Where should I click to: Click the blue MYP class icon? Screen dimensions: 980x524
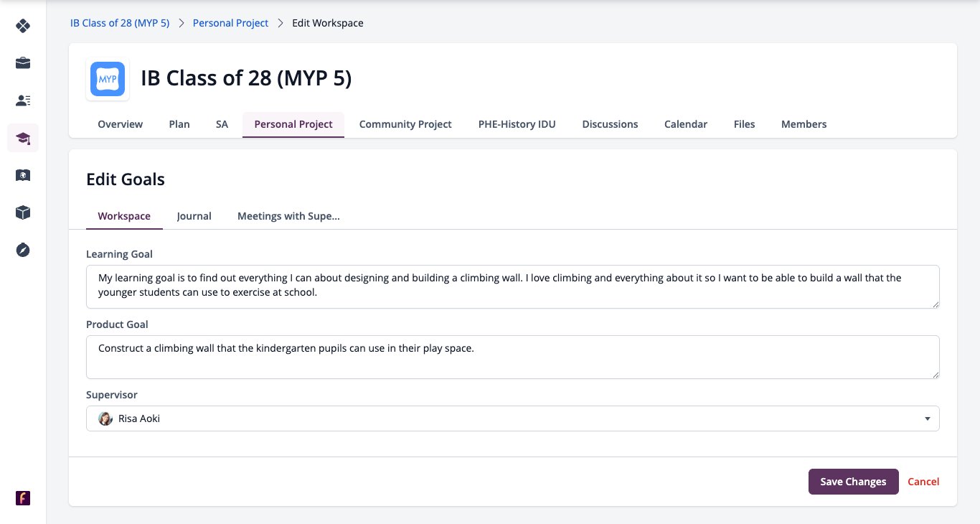pos(108,79)
